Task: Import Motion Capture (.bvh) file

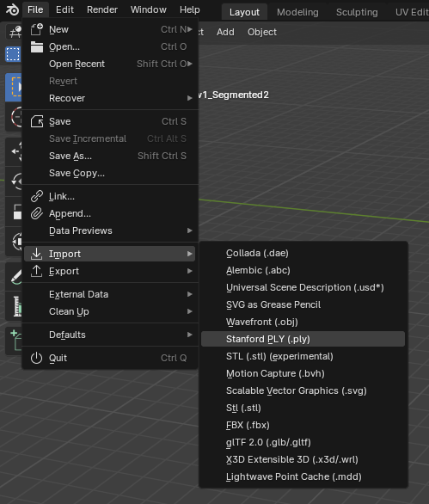Action: [303, 373]
